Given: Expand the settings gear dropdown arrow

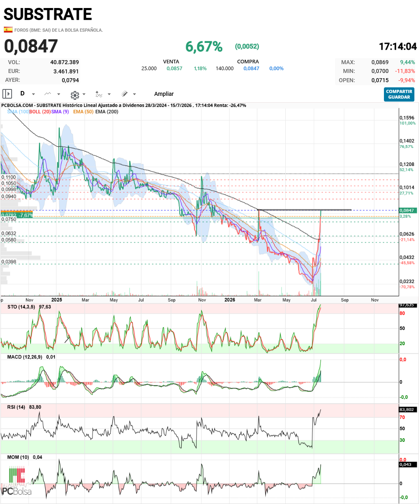Looking at the screenshot, I should 84,94.
